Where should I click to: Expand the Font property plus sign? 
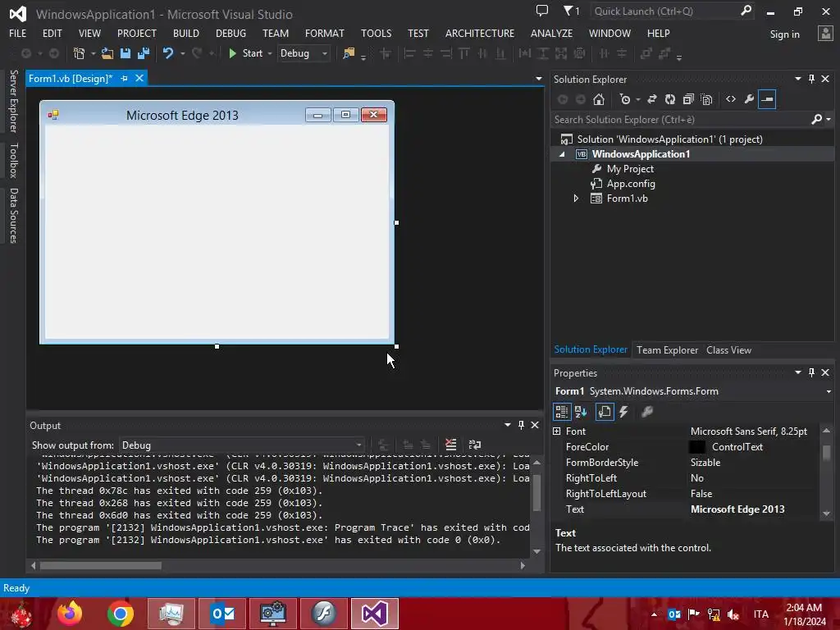(x=557, y=431)
